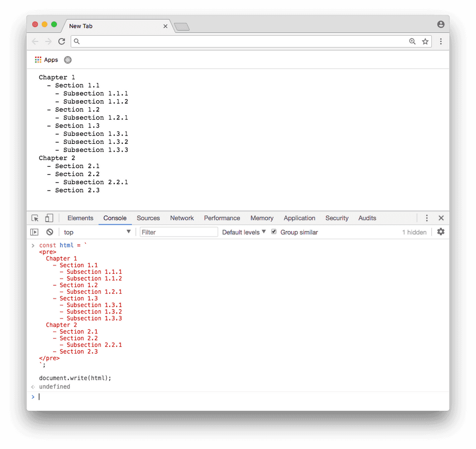Click Subsection 1.3.3 in the page

coord(96,150)
